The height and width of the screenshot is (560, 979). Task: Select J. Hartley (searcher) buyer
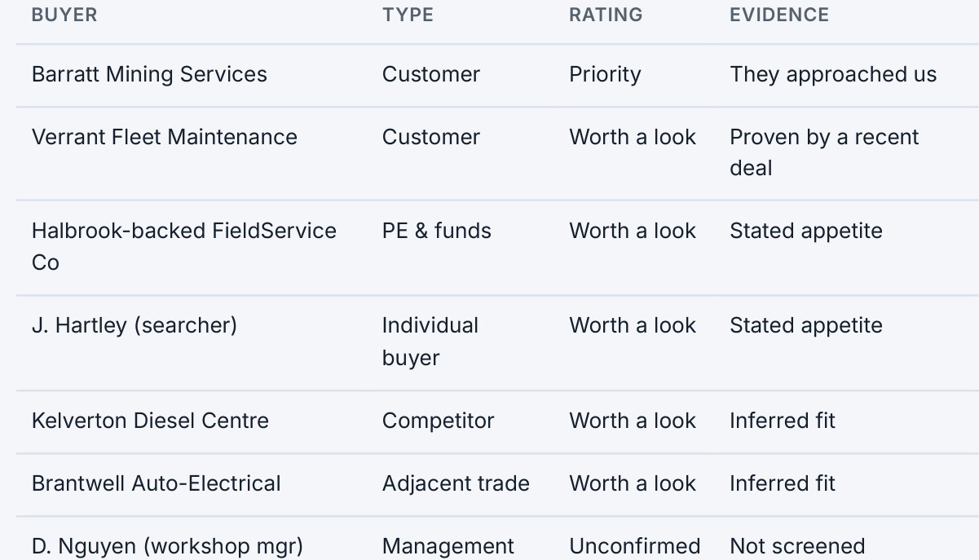click(135, 326)
